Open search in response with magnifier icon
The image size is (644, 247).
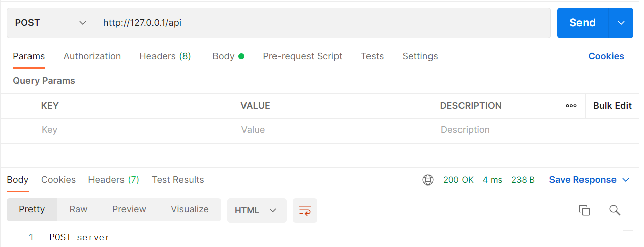615,210
